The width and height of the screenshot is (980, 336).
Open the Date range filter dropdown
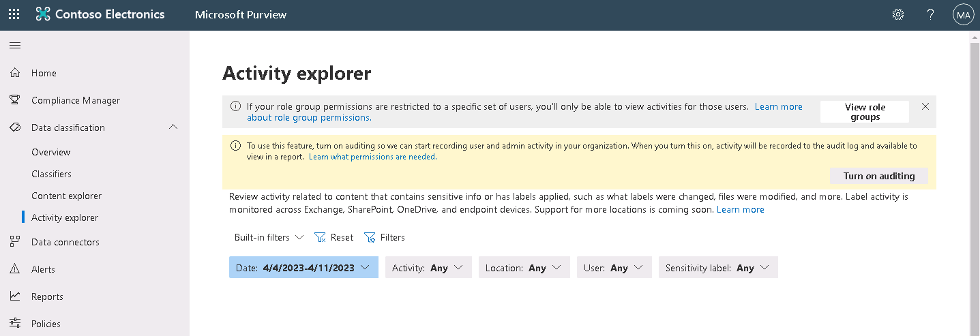[303, 268]
